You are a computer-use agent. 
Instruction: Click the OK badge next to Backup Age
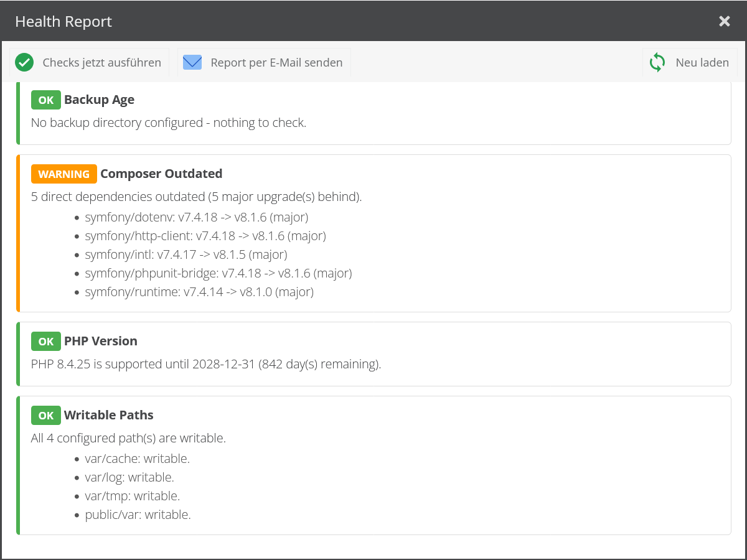click(46, 100)
